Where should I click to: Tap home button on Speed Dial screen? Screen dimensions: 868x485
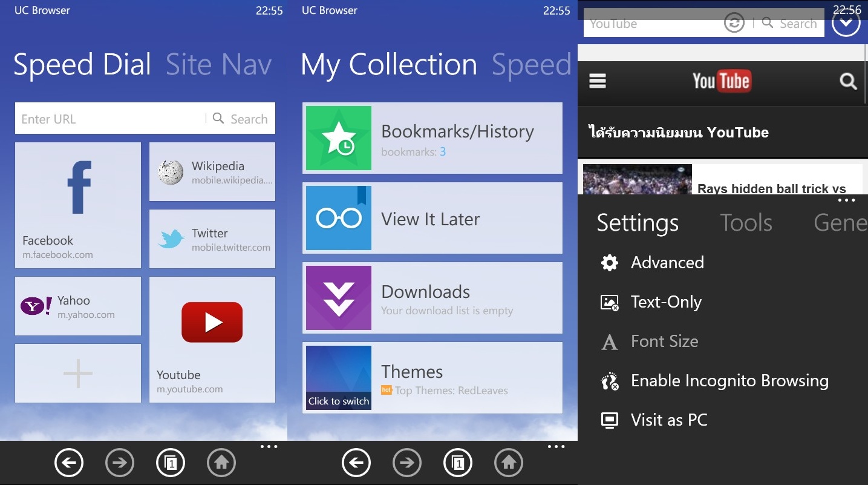(221, 463)
